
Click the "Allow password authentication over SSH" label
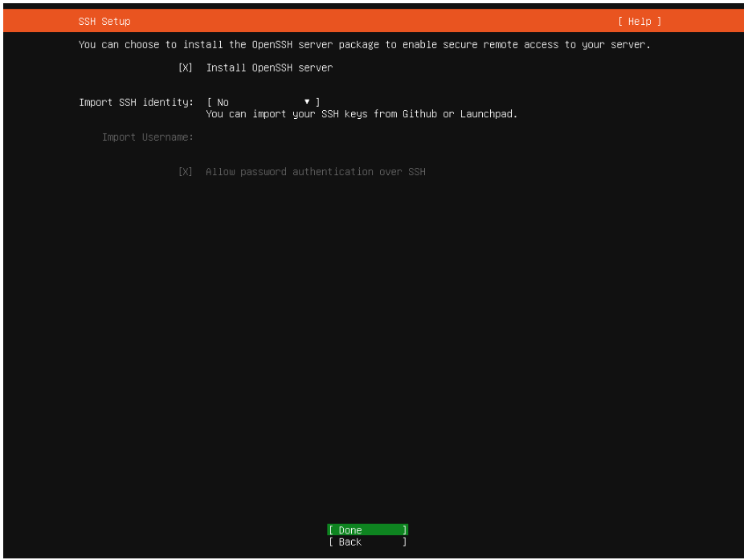click(x=316, y=172)
